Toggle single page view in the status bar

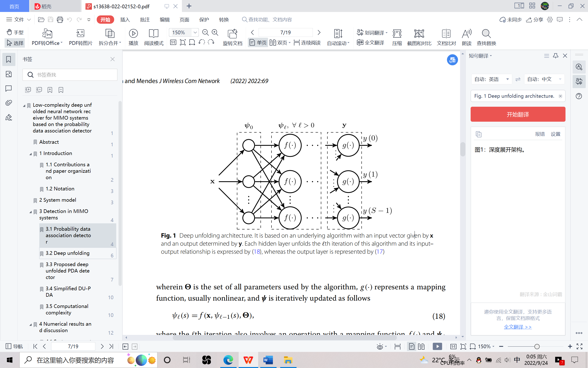coord(411,346)
